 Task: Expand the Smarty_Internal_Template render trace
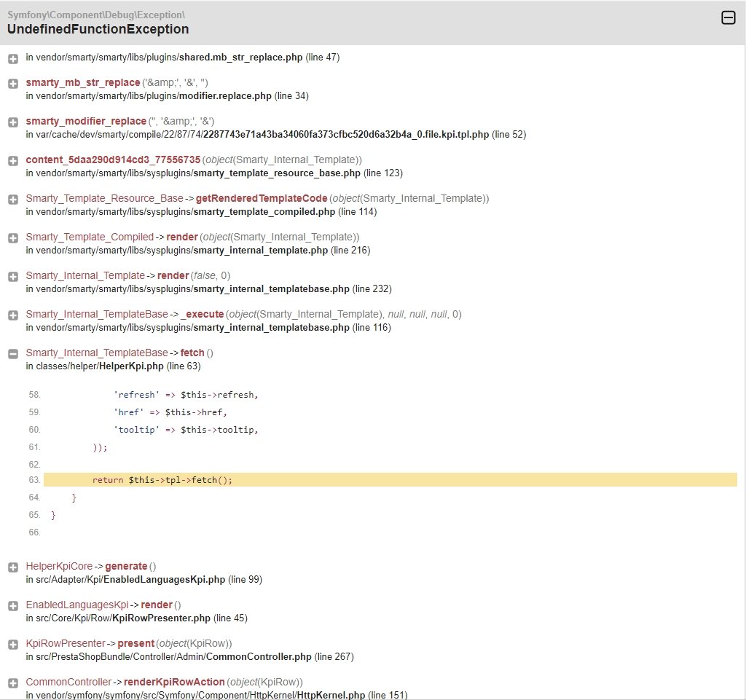point(13,276)
